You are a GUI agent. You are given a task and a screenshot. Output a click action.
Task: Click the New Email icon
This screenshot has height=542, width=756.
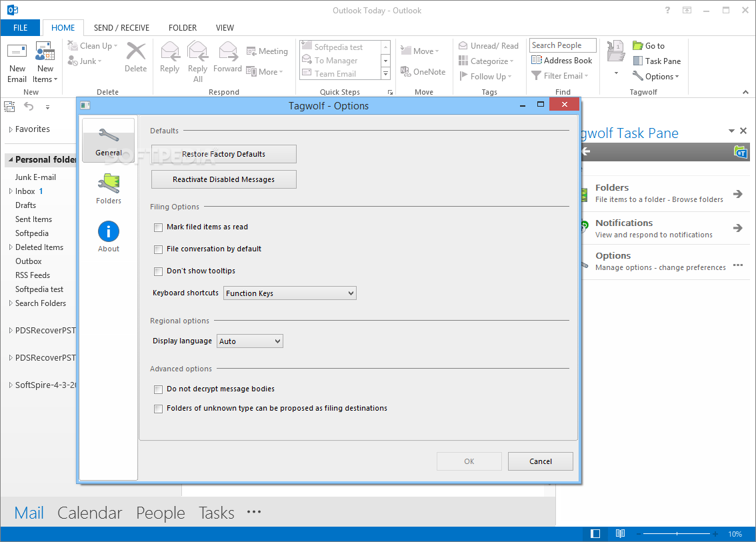tap(17, 51)
